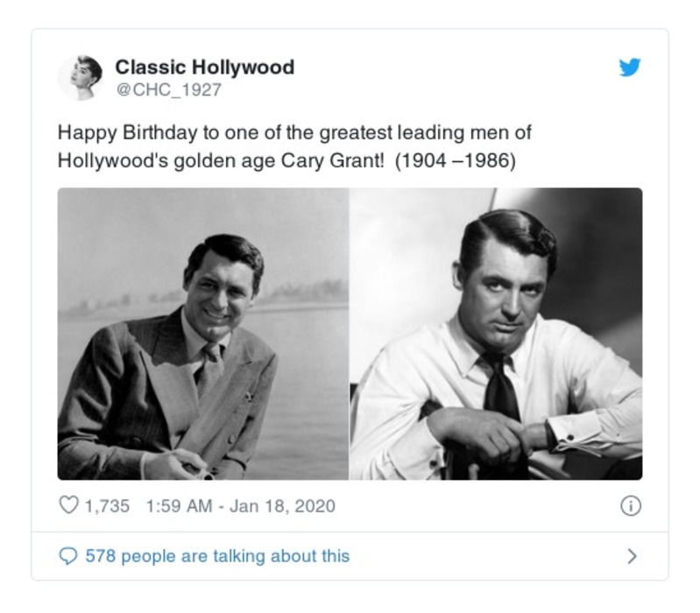Click the Classic Hollywood account name
Image resolution: width=700 pixels, height=613 pixels.
click(x=204, y=67)
